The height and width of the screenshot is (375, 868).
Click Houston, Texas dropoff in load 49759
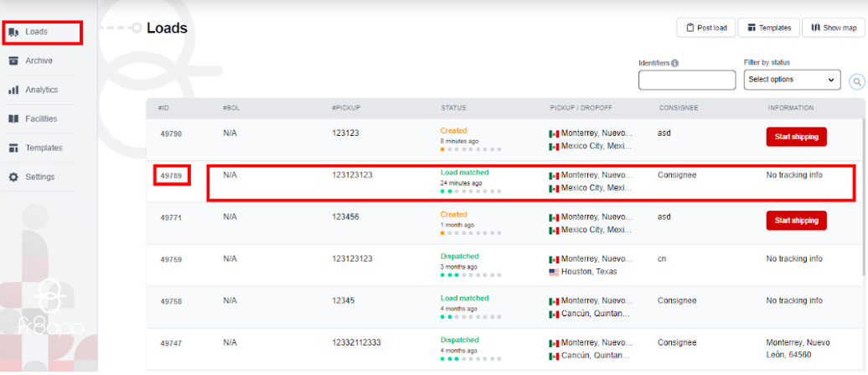pyautogui.click(x=589, y=272)
